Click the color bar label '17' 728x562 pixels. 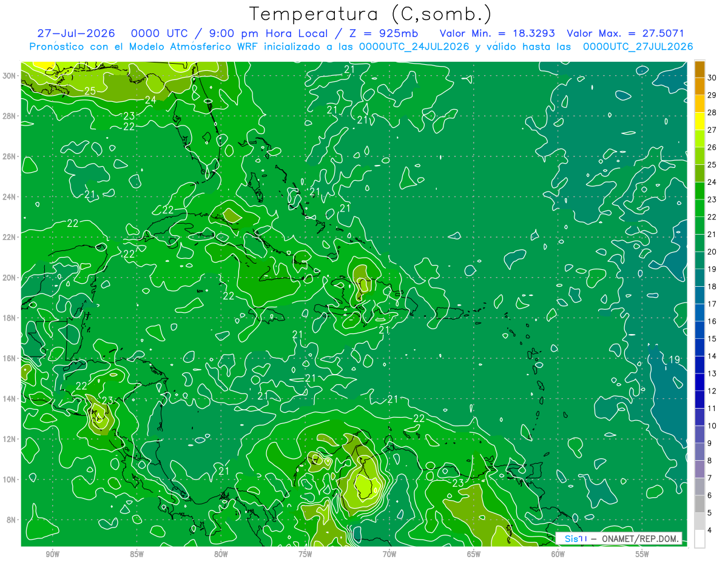pos(712,304)
